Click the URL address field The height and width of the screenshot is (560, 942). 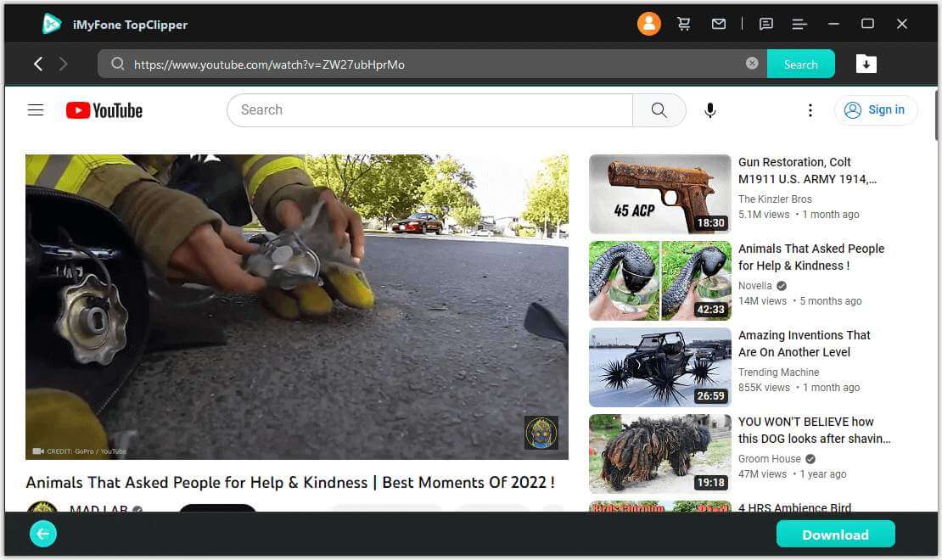(424, 64)
